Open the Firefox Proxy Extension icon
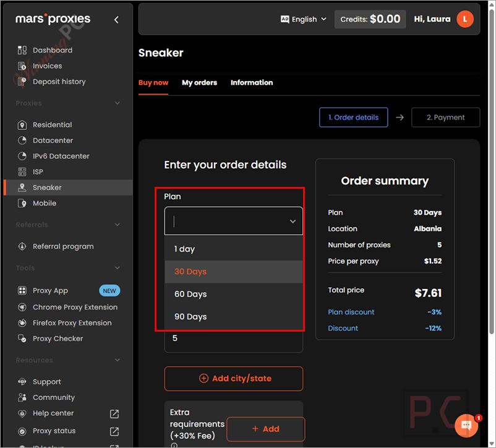This screenshot has width=496, height=448. pyautogui.click(x=22, y=323)
